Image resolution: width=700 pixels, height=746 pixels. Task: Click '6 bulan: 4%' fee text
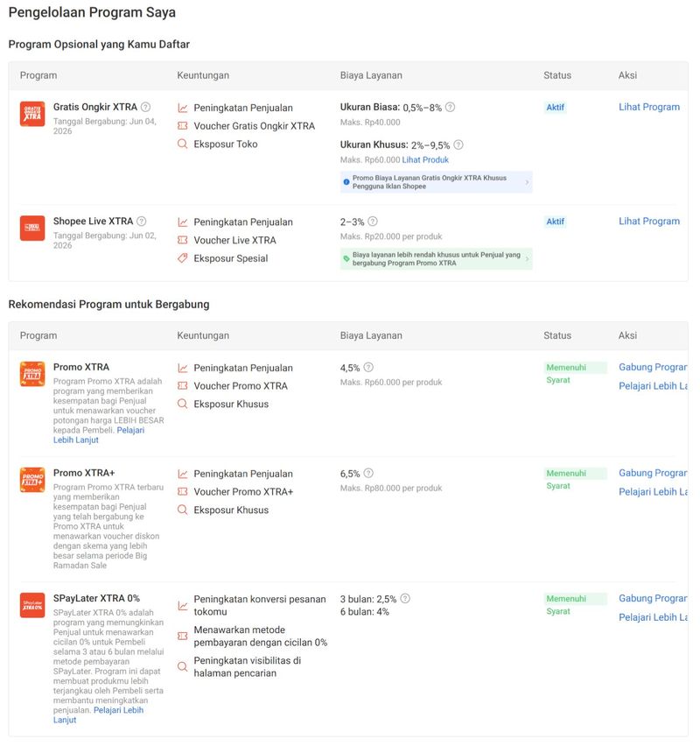click(364, 612)
